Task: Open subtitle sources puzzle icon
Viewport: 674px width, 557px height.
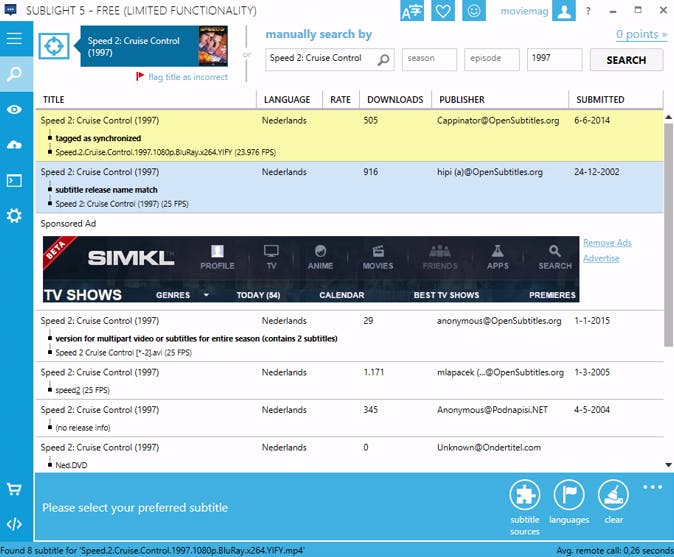Action: coord(525,495)
